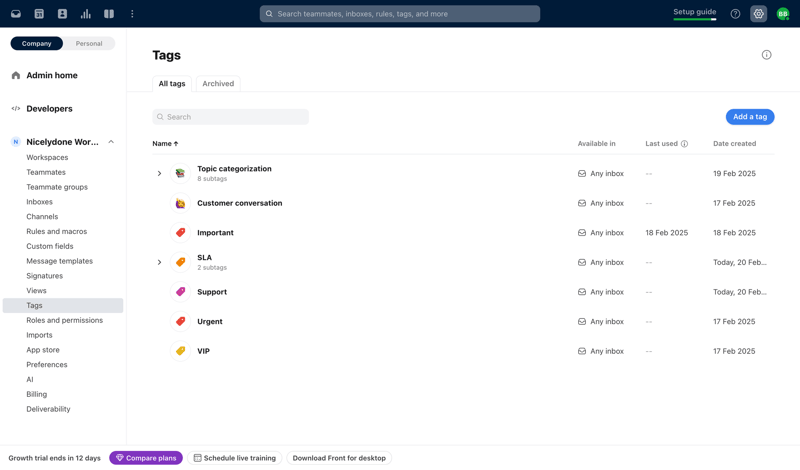
Task: Click the Urgent tag name
Action: coord(210,321)
